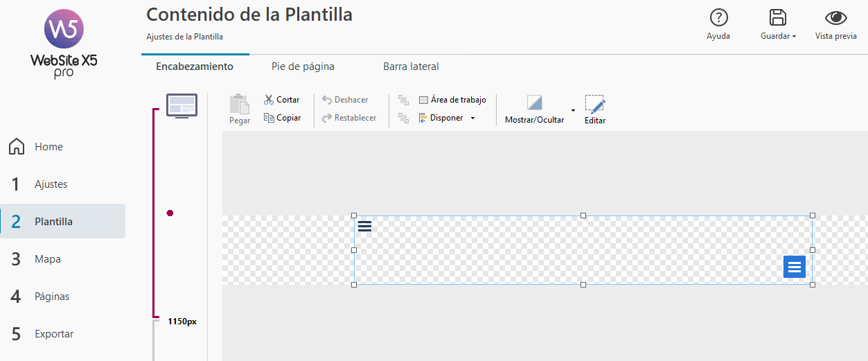Switch to Barra lateral tab
Viewport: 868px width, 361px height.
point(411,67)
